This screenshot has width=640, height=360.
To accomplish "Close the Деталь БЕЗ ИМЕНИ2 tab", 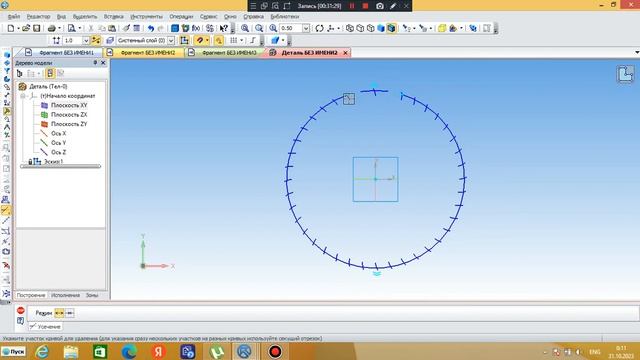I will click(x=345, y=53).
